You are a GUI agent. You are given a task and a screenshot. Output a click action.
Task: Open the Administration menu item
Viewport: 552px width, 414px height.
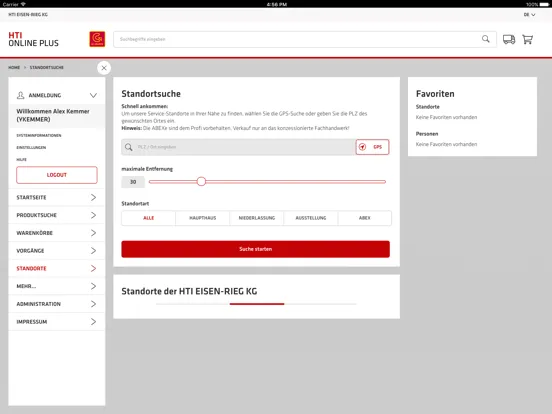pyautogui.click(x=57, y=304)
